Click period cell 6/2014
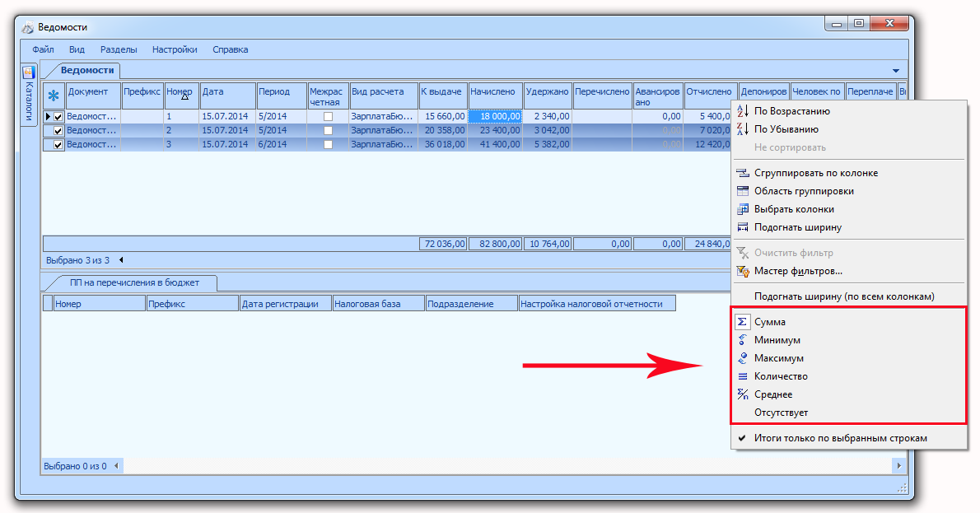Image resolution: width=980 pixels, height=513 pixels. 282,144
